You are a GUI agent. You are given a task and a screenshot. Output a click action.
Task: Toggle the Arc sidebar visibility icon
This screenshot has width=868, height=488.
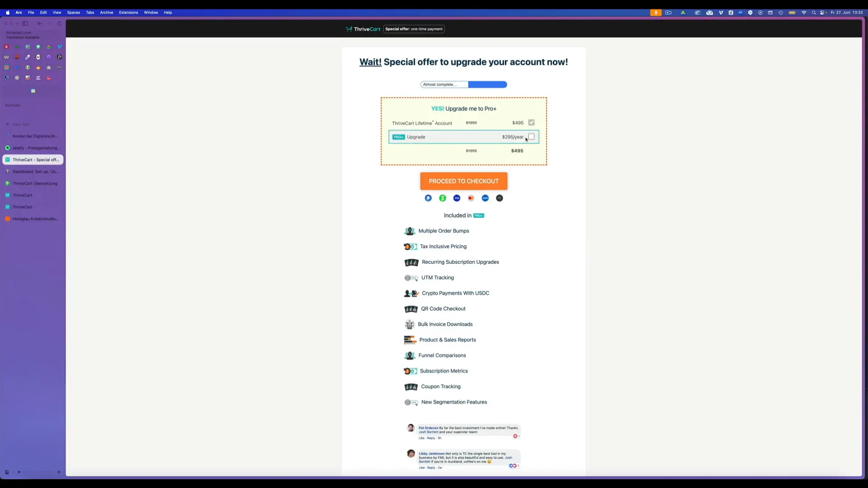(x=25, y=23)
